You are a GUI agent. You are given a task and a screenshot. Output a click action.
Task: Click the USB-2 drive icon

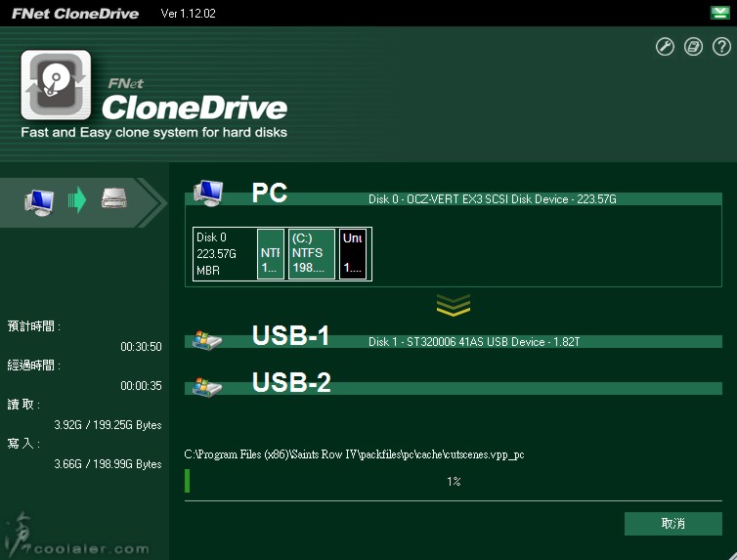207,387
